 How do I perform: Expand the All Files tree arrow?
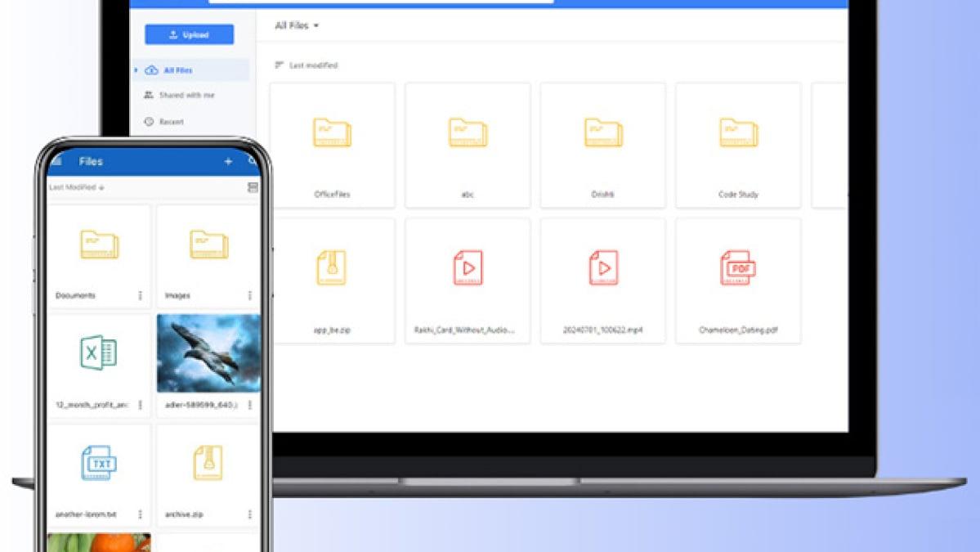pos(136,70)
